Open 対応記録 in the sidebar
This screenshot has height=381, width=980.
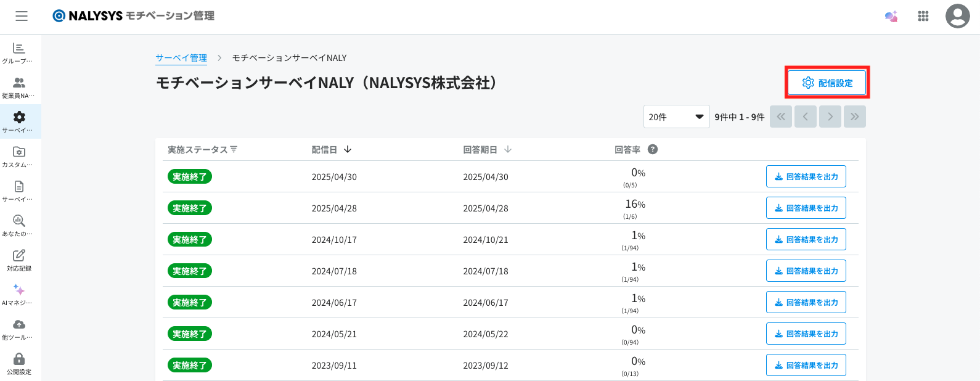(19, 260)
